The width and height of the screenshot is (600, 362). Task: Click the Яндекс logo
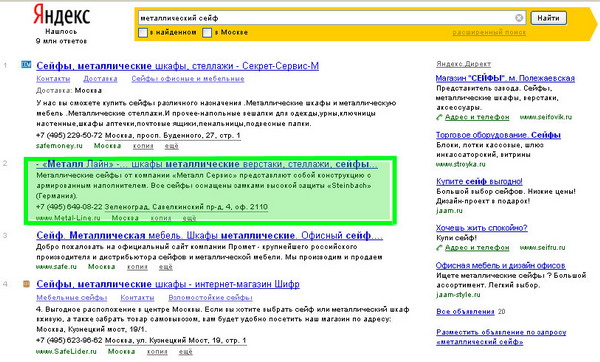tap(61, 15)
